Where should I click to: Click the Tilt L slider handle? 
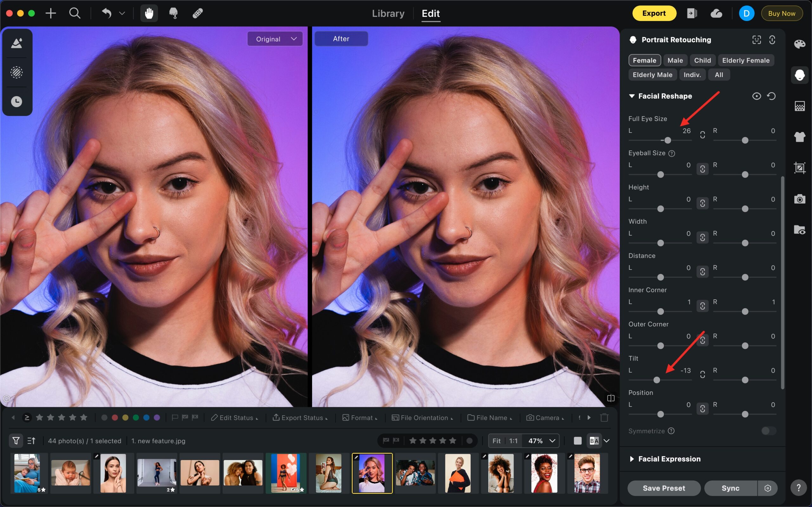pos(657,380)
